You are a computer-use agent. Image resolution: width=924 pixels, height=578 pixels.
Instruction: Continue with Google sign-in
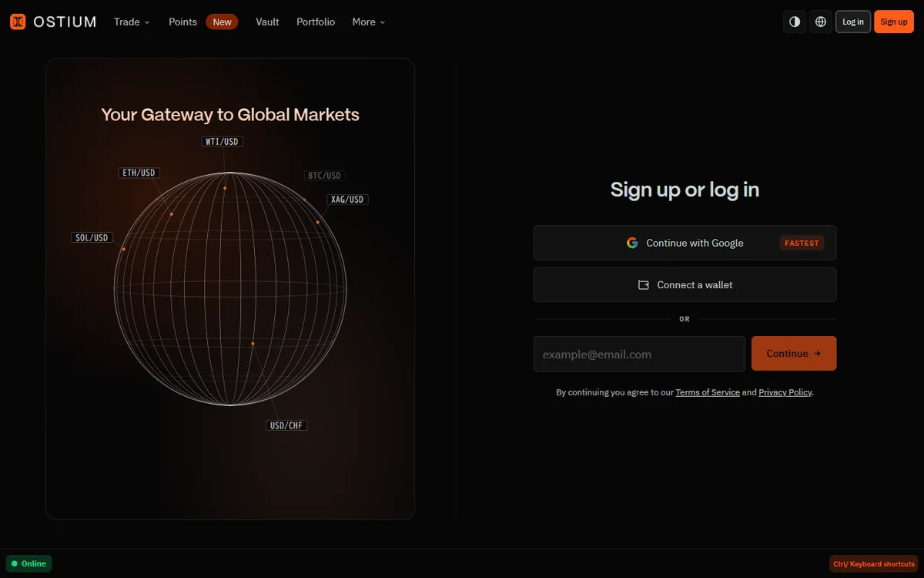click(685, 243)
